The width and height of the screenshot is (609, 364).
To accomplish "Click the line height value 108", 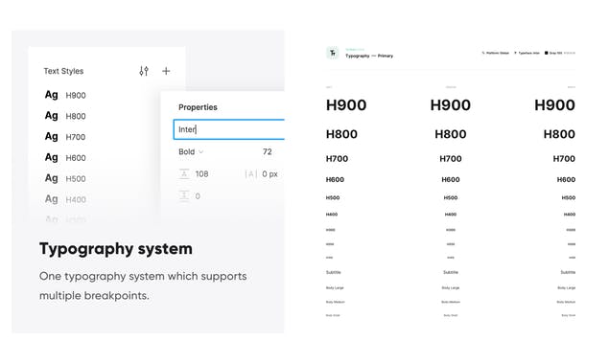I will pos(201,173).
